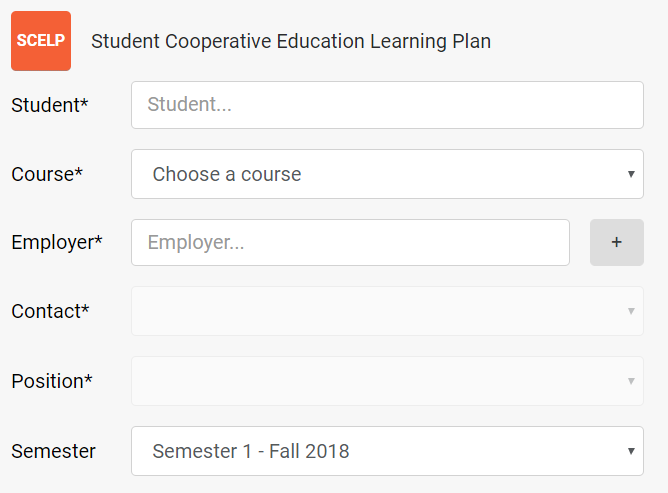Expand the disabled Contact select box
The height and width of the screenshot is (493, 668).
tap(387, 311)
